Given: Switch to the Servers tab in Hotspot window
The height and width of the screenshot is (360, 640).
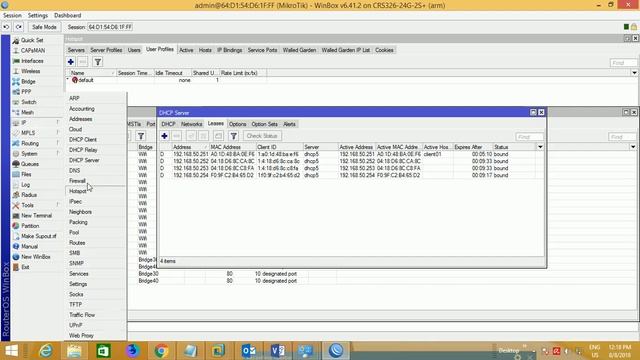Looking at the screenshot, I should pyautogui.click(x=76, y=50).
